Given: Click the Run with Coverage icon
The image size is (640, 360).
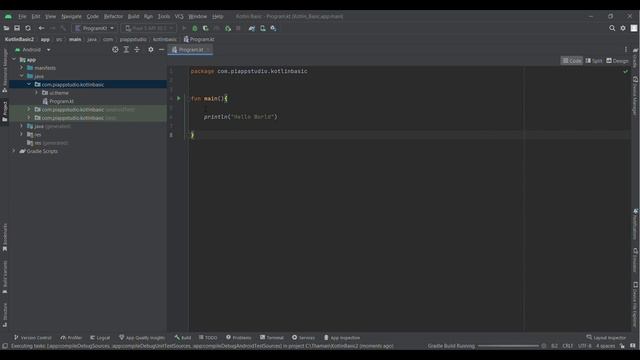Looking at the screenshot, I should [206, 28].
